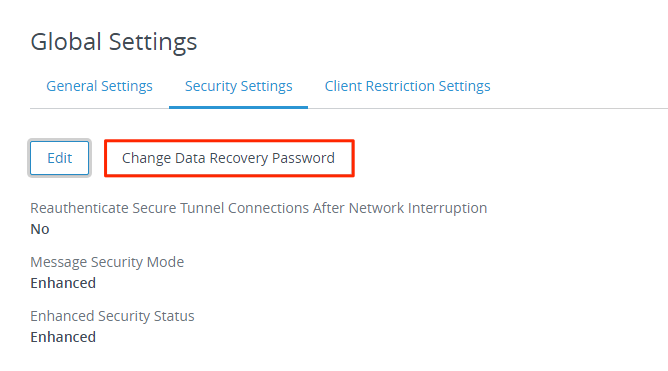
Task: Click the word 'Restriction' in the third tab
Action: click(400, 86)
